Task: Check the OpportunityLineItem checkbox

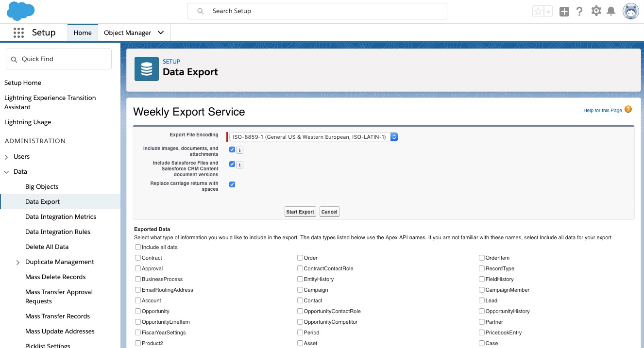Action: 138,322
